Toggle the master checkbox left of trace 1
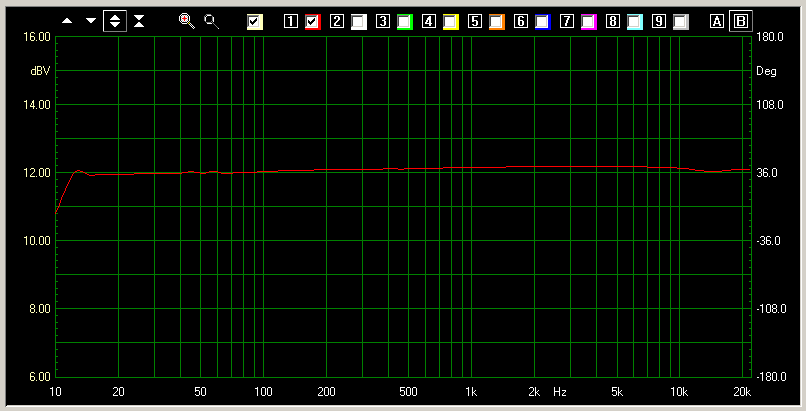The height and width of the screenshot is (411, 806). 255,21
